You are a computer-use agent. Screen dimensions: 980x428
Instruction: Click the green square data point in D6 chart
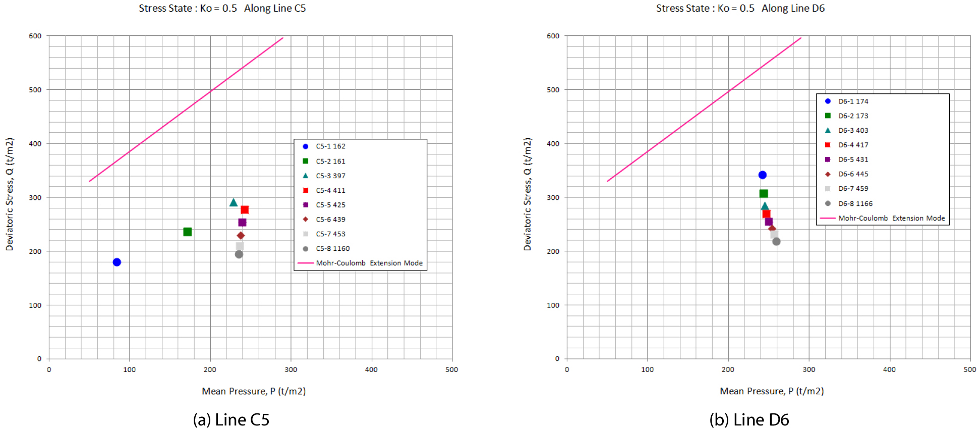(x=764, y=193)
